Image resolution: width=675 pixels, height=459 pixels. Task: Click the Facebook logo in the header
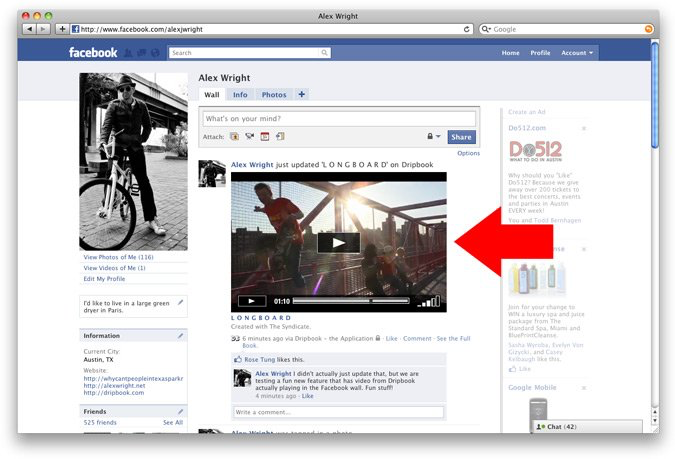click(93, 53)
